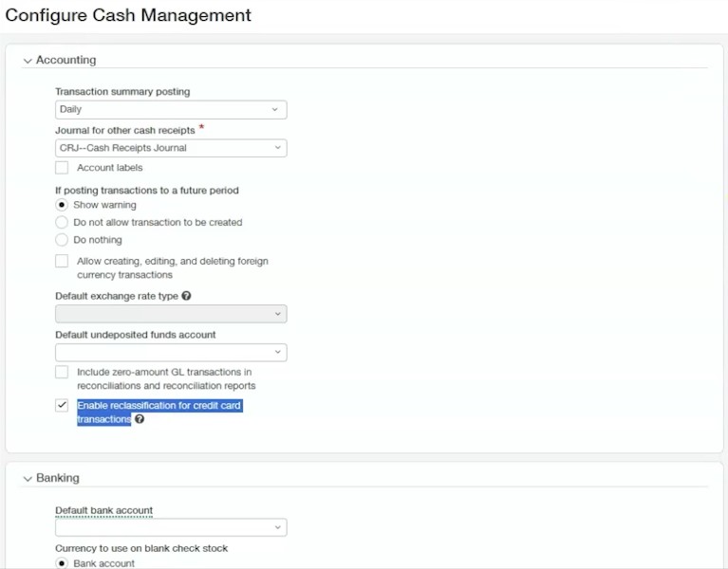This screenshot has height=569, width=728.
Task: Open Default bank account dropdown
Action: click(x=171, y=527)
